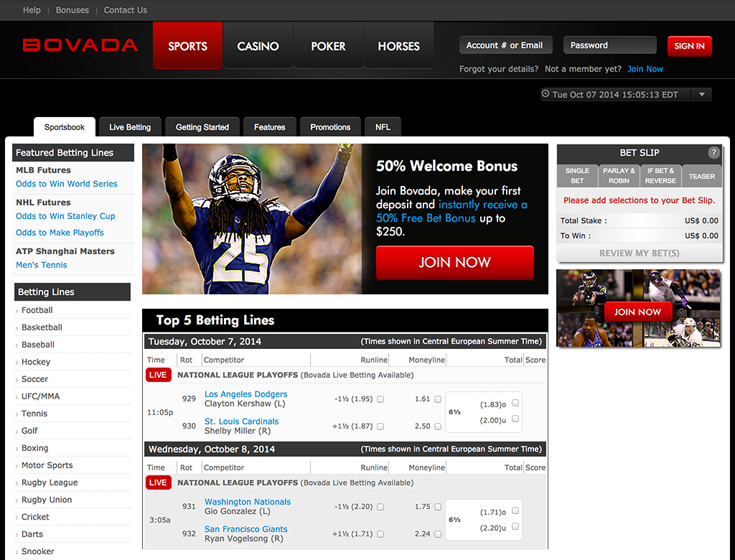Viewport: 735px width, 560px height.
Task: Open Bet Slip help question mark
Action: (x=713, y=152)
